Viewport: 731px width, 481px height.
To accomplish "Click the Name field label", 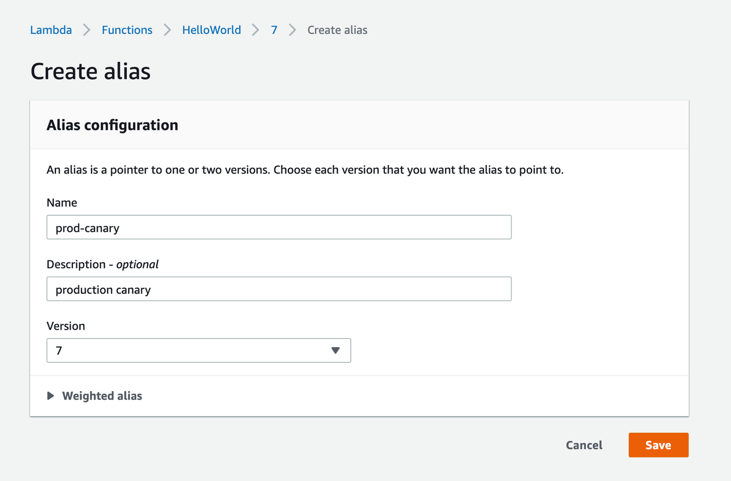I will [62, 203].
